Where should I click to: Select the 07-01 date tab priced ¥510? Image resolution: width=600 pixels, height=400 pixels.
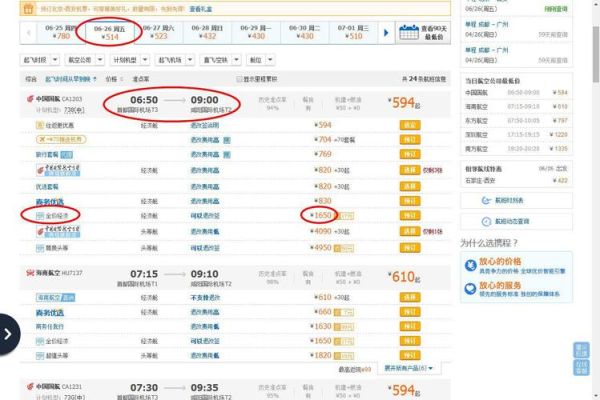pyautogui.click(x=353, y=33)
